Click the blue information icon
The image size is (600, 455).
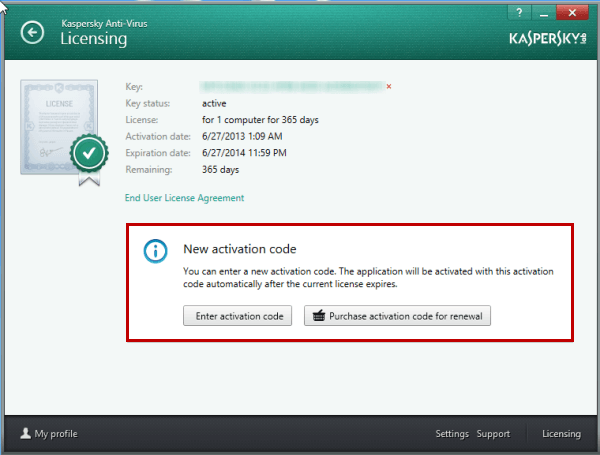pyautogui.click(x=155, y=251)
